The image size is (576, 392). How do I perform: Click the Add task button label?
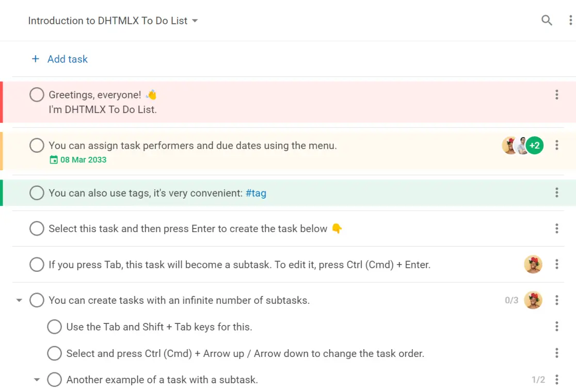click(68, 59)
